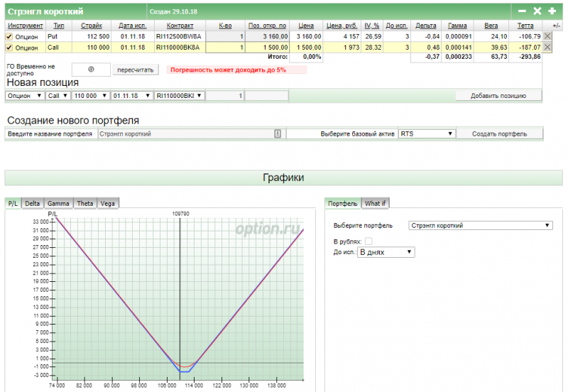Sort by 'Дельта' column header

click(425, 26)
